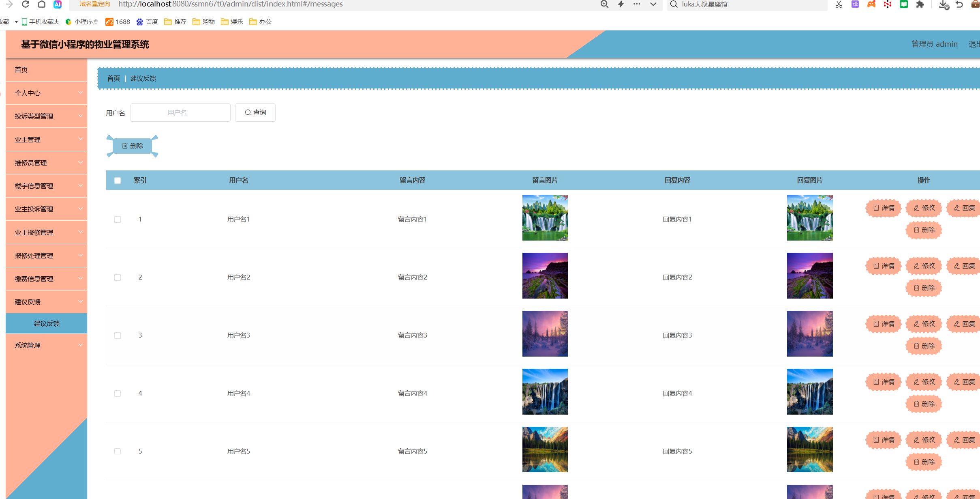This screenshot has width=980, height=499.
Task: Click the lightning bolt speed mode icon
Action: (621, 4)
